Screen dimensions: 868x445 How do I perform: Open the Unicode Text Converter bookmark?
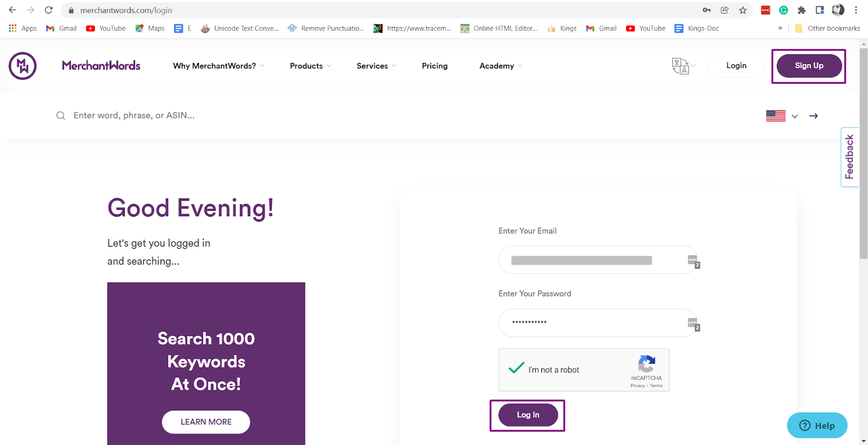tap(240, 28)
